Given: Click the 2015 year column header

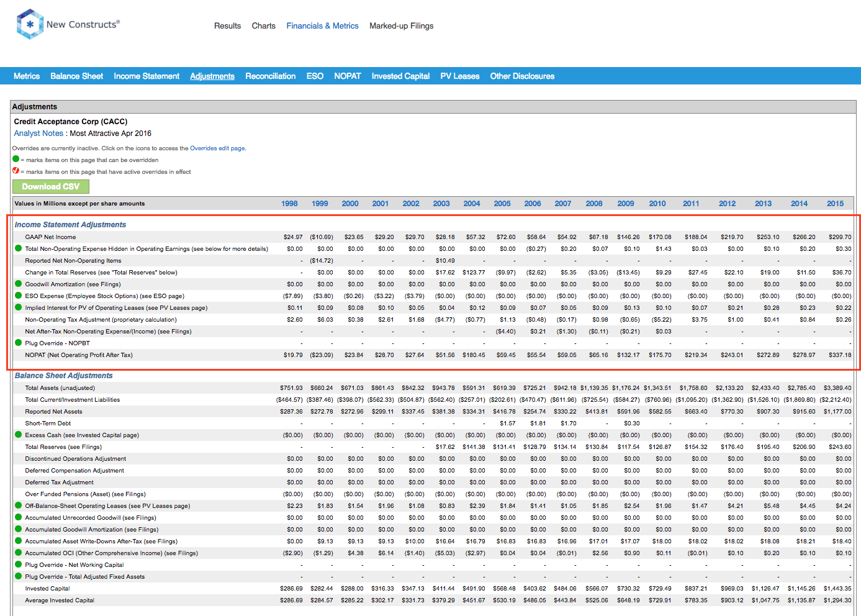Looking at the screenshot, I should coord(835,204).
